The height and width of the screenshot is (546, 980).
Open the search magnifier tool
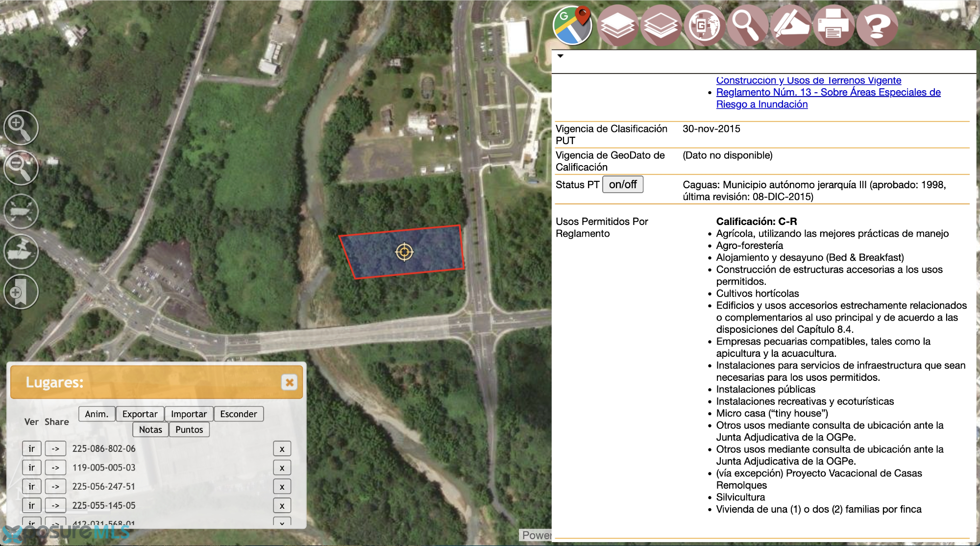(x=746, y=25)
